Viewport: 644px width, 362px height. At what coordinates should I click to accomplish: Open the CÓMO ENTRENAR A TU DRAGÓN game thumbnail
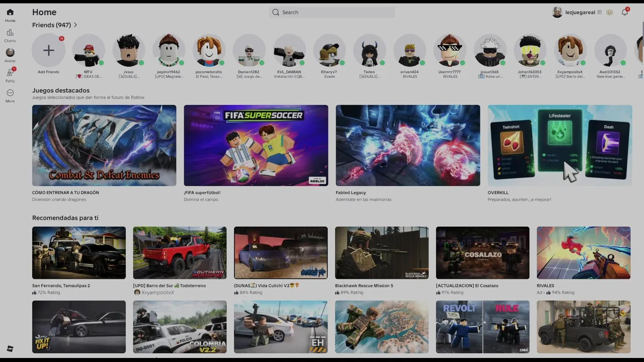click(104, 145)
